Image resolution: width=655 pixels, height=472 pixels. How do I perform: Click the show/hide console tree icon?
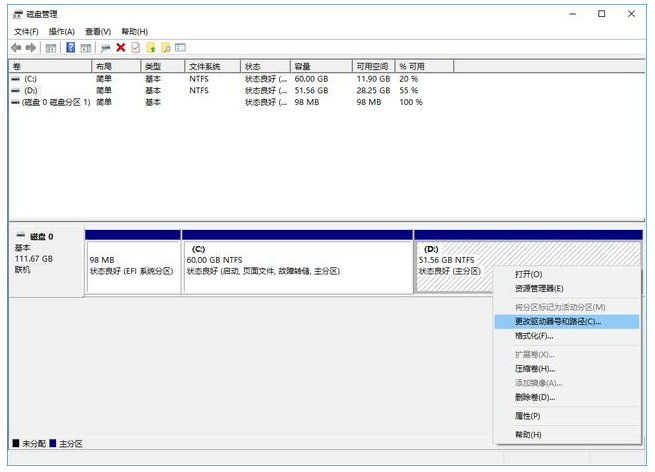coord(51,48)
